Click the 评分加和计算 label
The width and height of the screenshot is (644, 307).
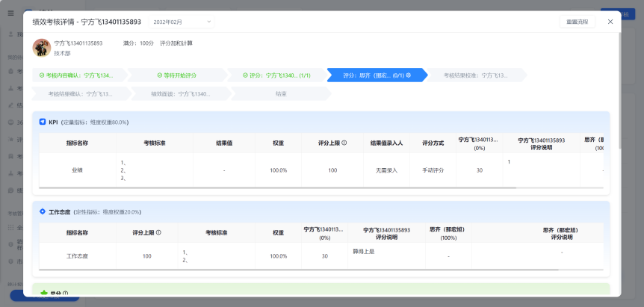[x=176, y=43]
